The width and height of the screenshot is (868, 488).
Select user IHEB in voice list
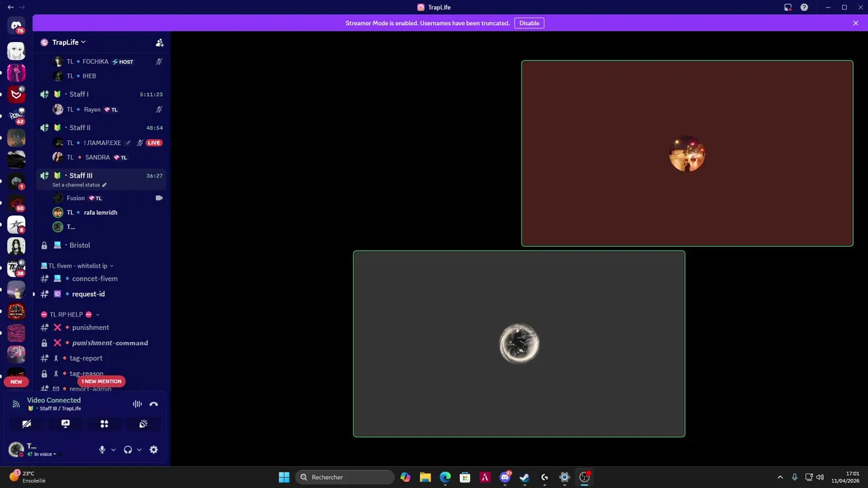[108, 76]
